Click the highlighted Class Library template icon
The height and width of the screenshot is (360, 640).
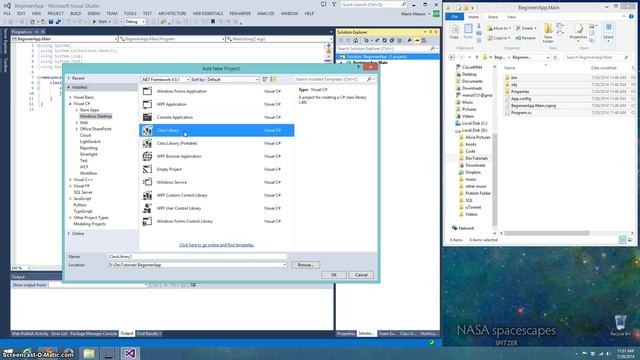click(x=147, y=130)
